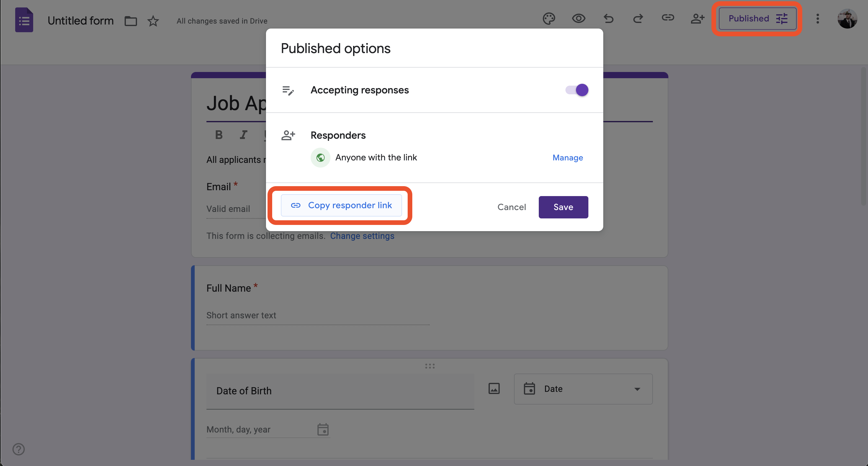Move the form using the folder icon
The height and width of the screenshot is (466, 868).
click(131, 20)
